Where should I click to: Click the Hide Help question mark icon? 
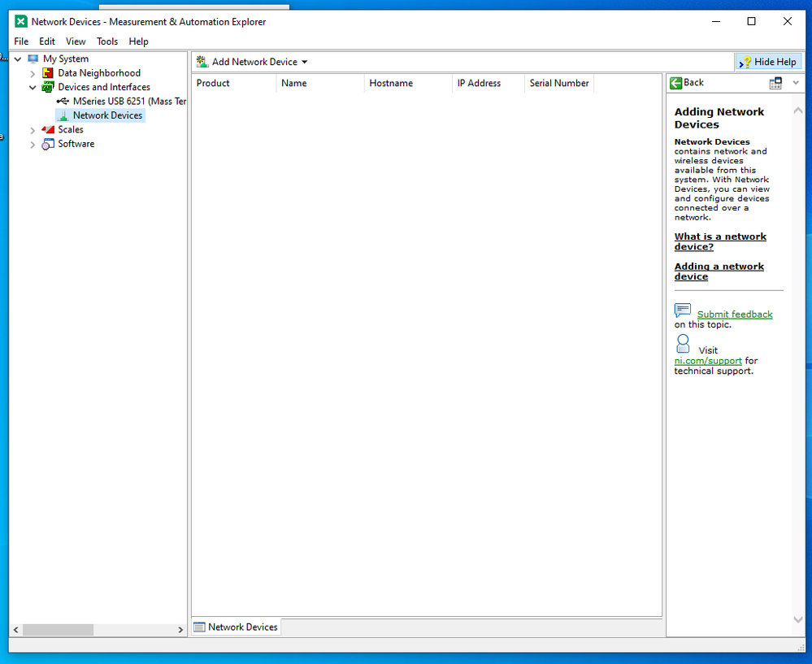tap(745, 62)
